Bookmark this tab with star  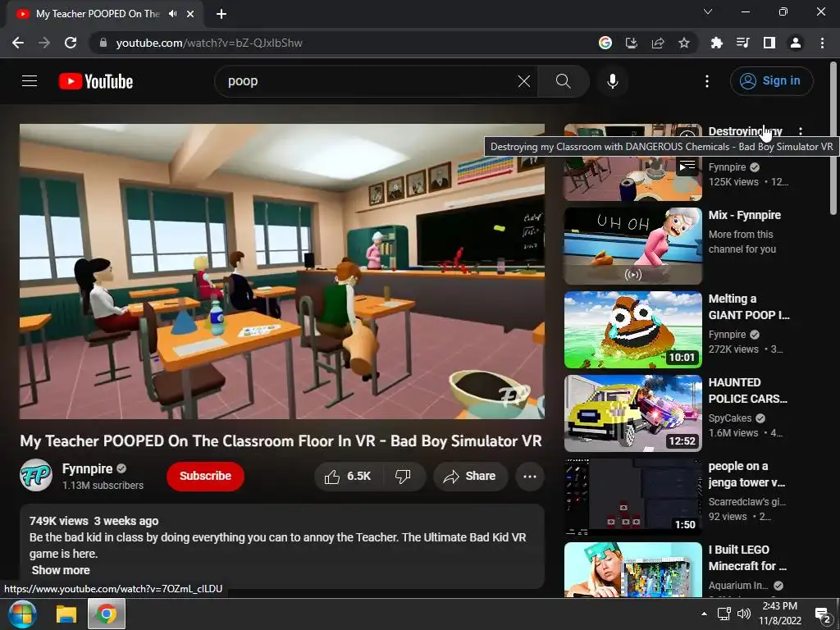(x=684, y=43)
